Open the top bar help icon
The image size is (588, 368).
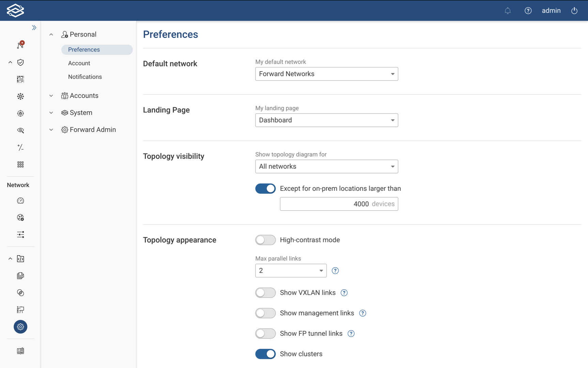point(528,11)
